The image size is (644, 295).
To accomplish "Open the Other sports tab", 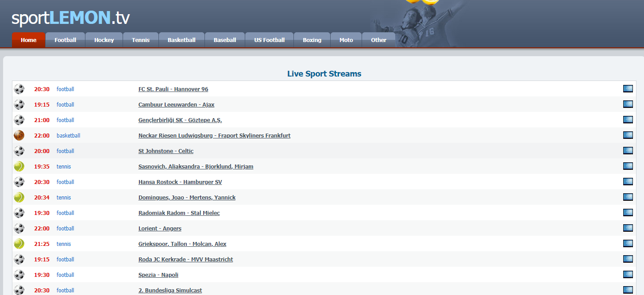I will (x=378, y=40).
